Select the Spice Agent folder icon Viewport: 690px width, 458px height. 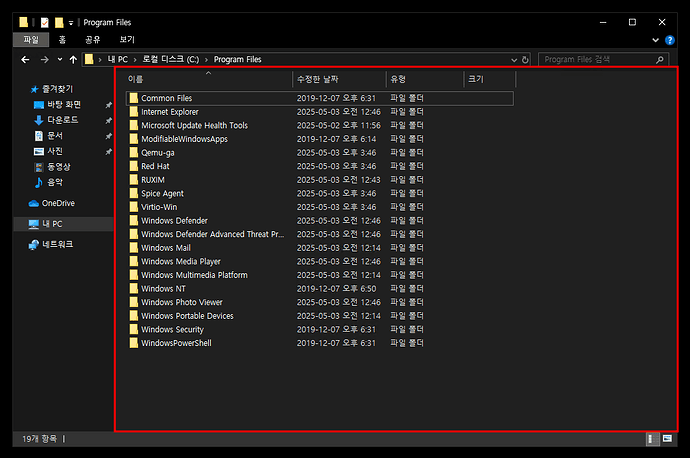click(133, 193)
